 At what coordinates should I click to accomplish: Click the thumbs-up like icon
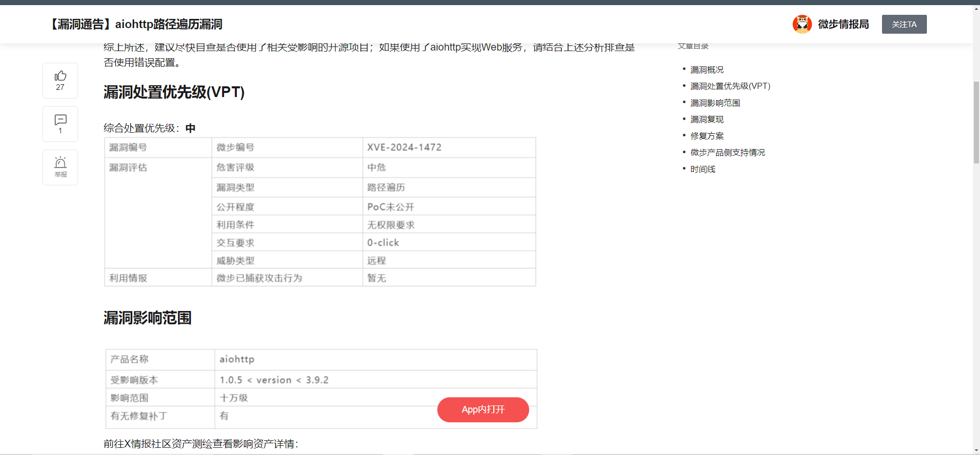pyautogui.click(x=60, y=76)
